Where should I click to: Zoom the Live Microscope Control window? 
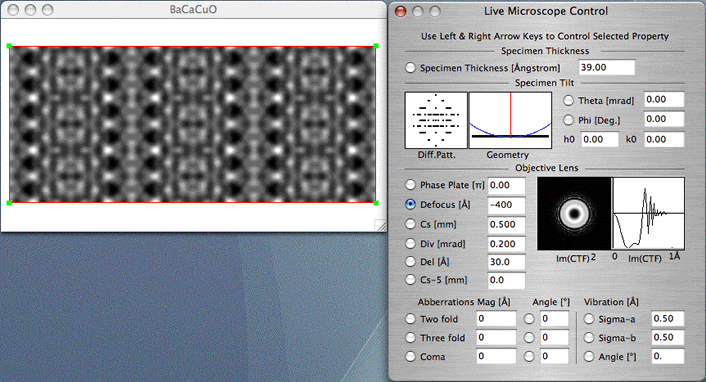coord(434,11)
